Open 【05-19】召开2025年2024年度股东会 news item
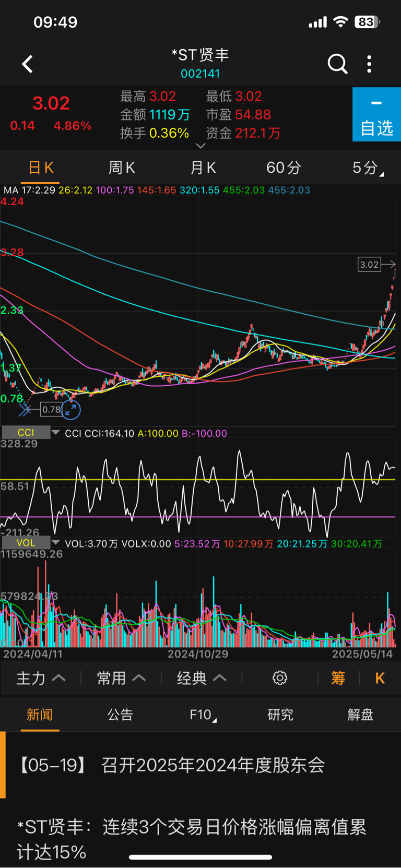The image size is (401, 868). coord(200,765)
